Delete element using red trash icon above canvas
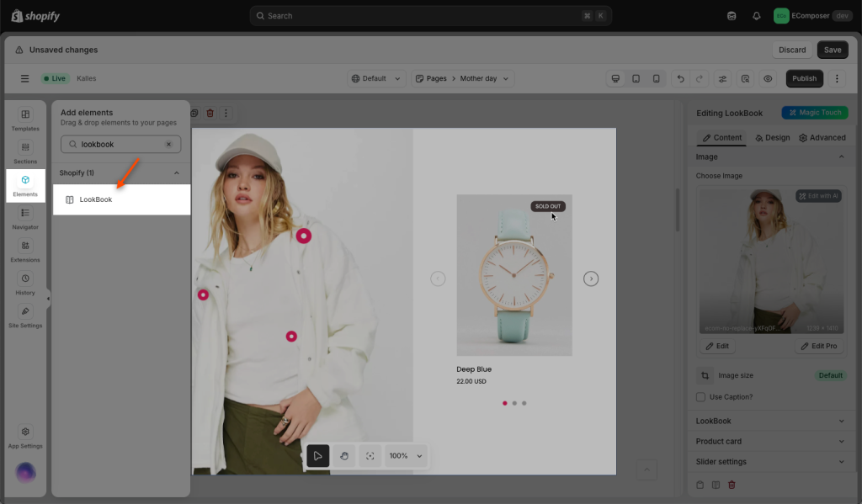This screenshot has width=862, height=504. click(210, 113)
